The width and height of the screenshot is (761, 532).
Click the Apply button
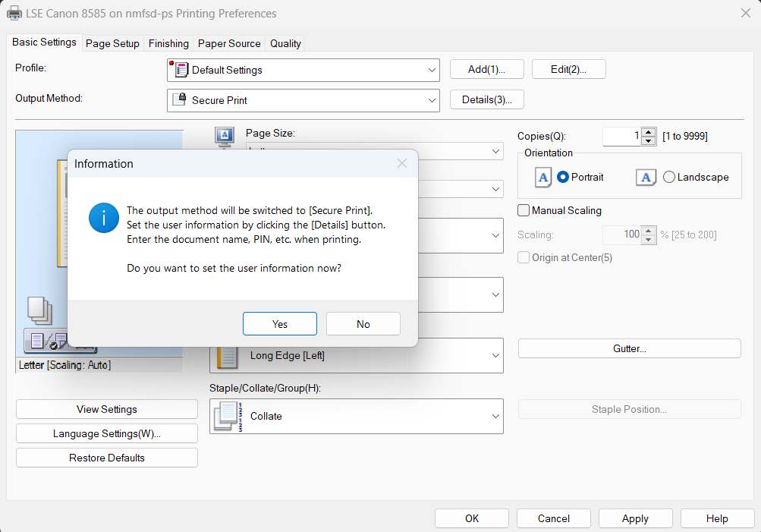pyautogui.click(x=635, y=518)
